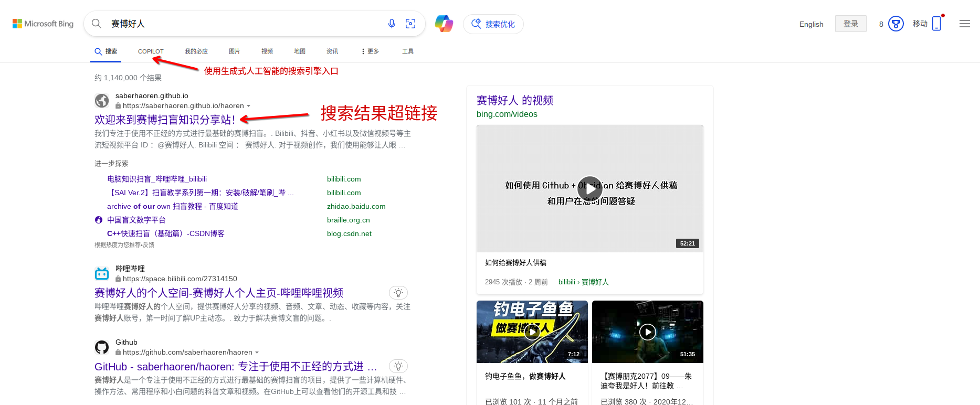Open the 更多 (More) menu
The image size is (980, 405).
coord(370,51)
